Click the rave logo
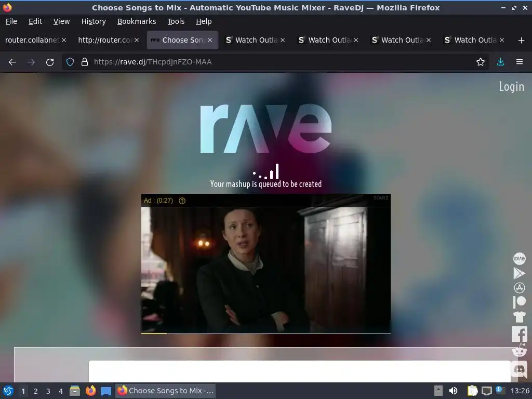The image size is (532, 399). tap(265, 128)
